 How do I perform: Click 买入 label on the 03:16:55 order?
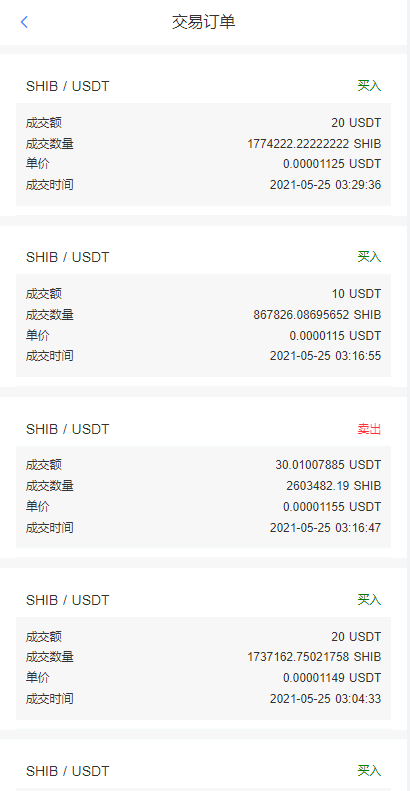click(x=369, y=257)
